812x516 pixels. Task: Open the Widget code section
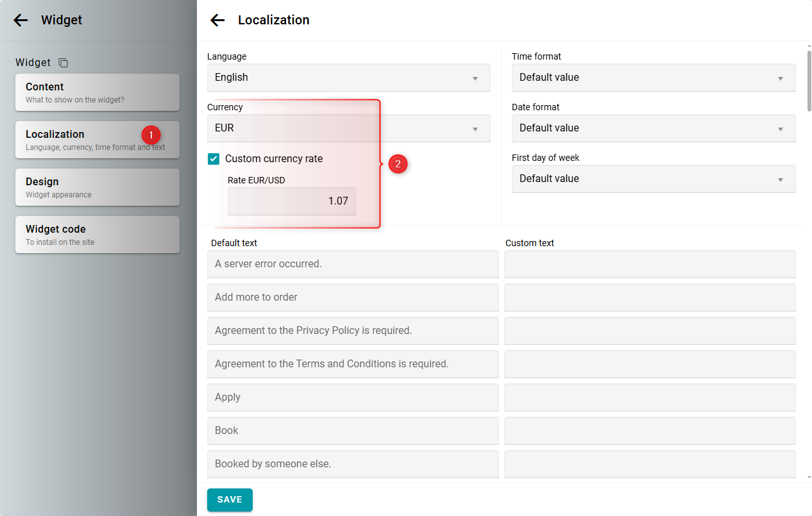pyautogui.click(x=97, y=235)
